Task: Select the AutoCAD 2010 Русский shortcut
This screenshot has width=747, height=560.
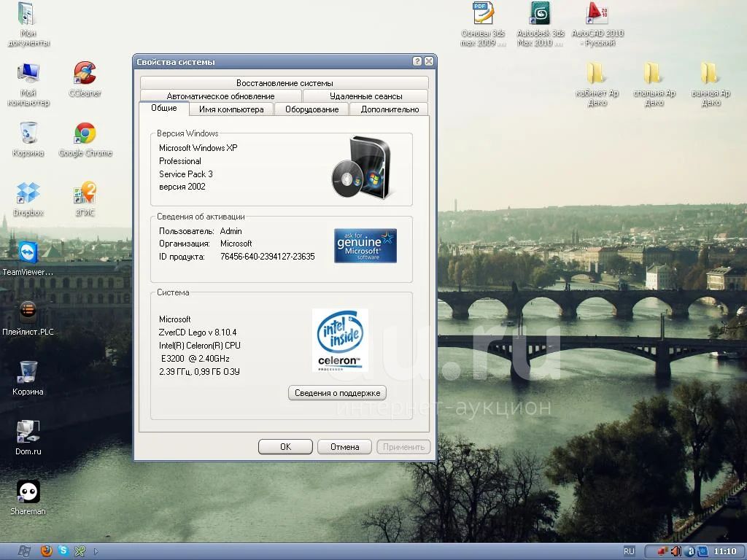Action: (597, 24)
